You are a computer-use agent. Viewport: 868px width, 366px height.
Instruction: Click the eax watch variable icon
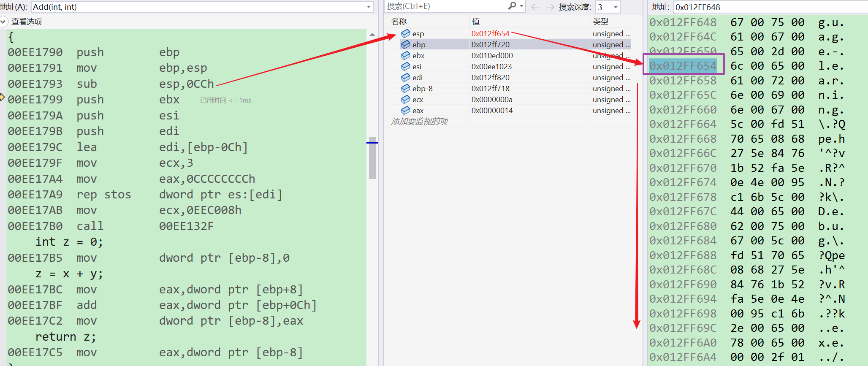coord(406,110)
